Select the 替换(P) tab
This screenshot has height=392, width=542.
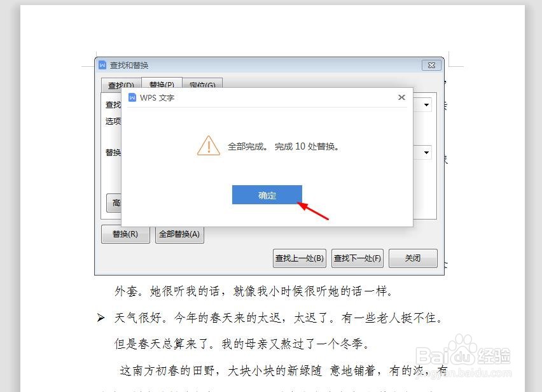(x=162, y=83)
